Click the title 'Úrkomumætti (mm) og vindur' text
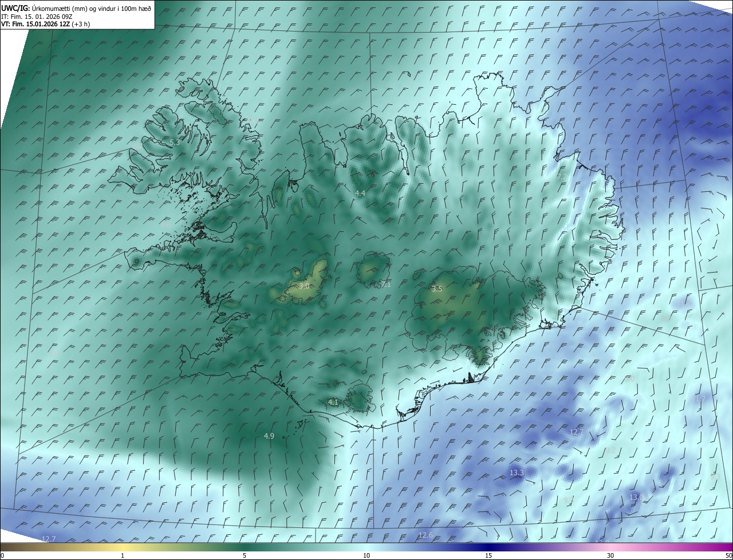Image resolution: width=733 pixels, height=560 pixels. (92, 8)
